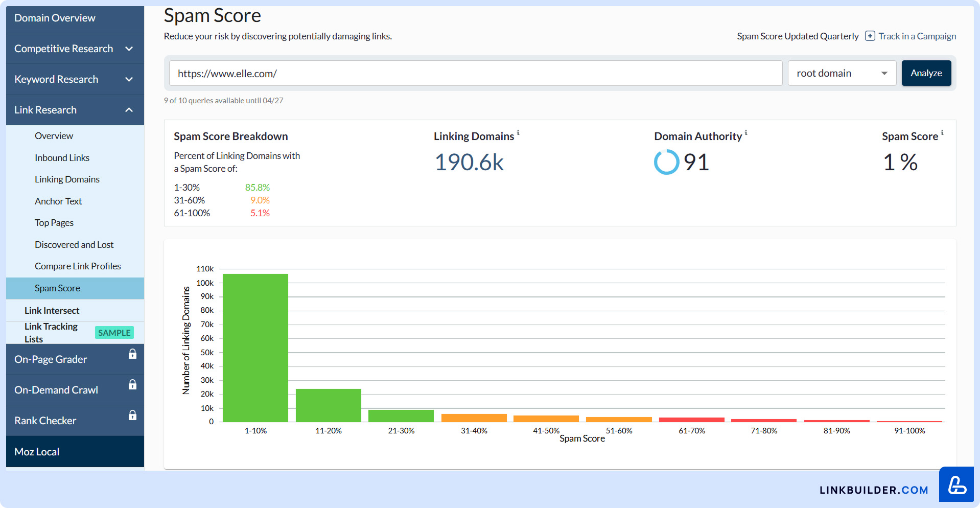Select Compare Link Profiles in sidebar
Screen dimensions: 980x508
coord(78,266)
